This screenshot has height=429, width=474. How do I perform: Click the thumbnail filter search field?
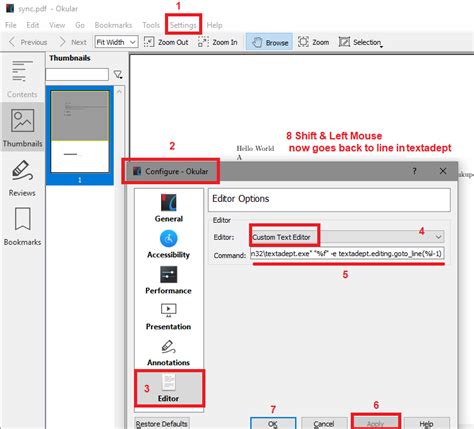[x=77, y=74]
